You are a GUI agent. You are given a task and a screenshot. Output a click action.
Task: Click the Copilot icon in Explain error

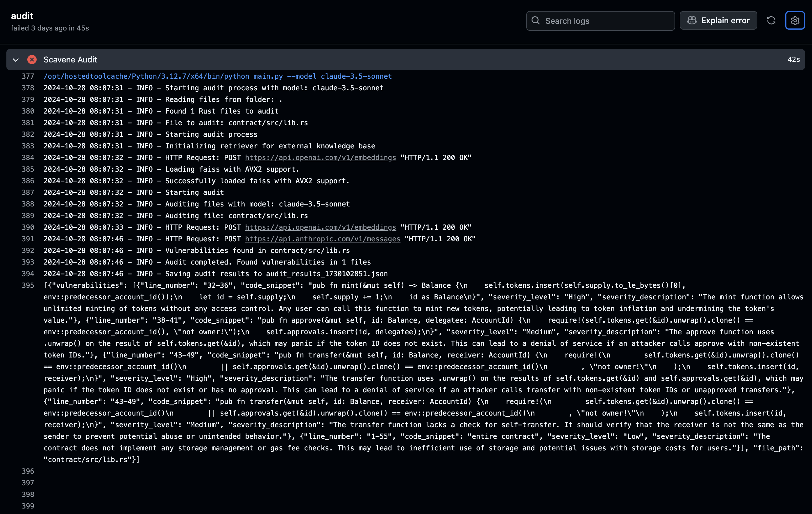tap(692, 21)
